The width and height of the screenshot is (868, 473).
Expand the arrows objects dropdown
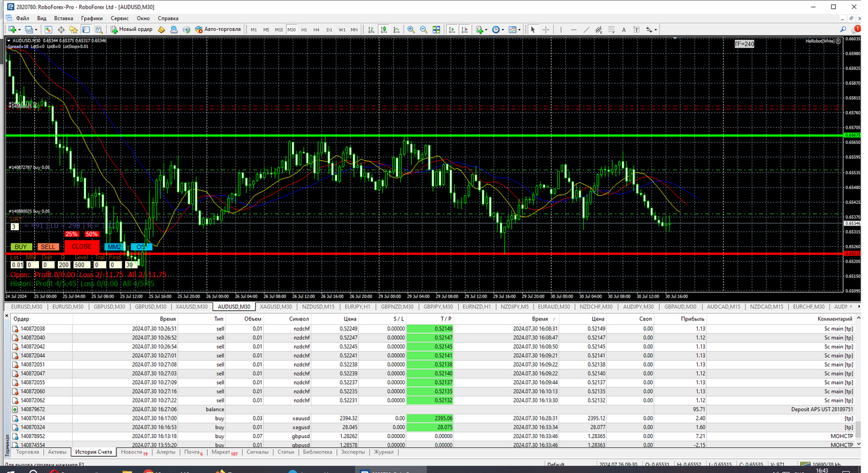pos(655,30)
